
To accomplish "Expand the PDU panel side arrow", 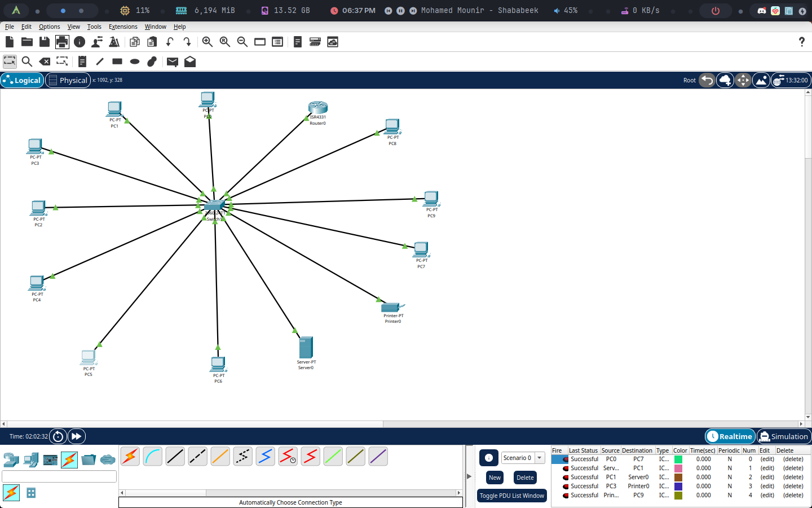I will pos(469,476).
